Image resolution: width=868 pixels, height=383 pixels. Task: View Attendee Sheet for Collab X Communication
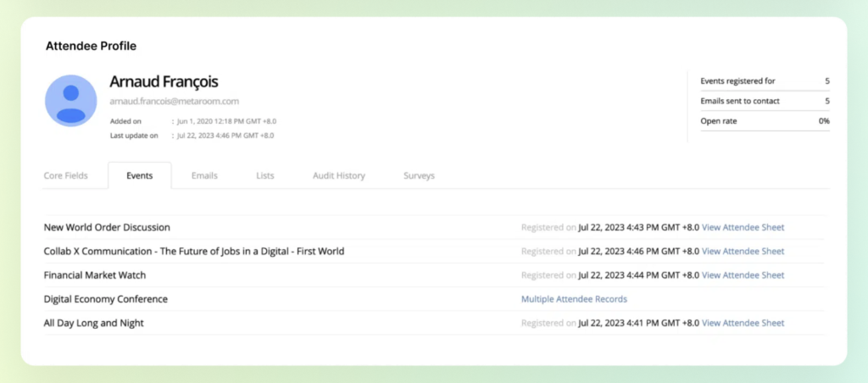[743, 251]
